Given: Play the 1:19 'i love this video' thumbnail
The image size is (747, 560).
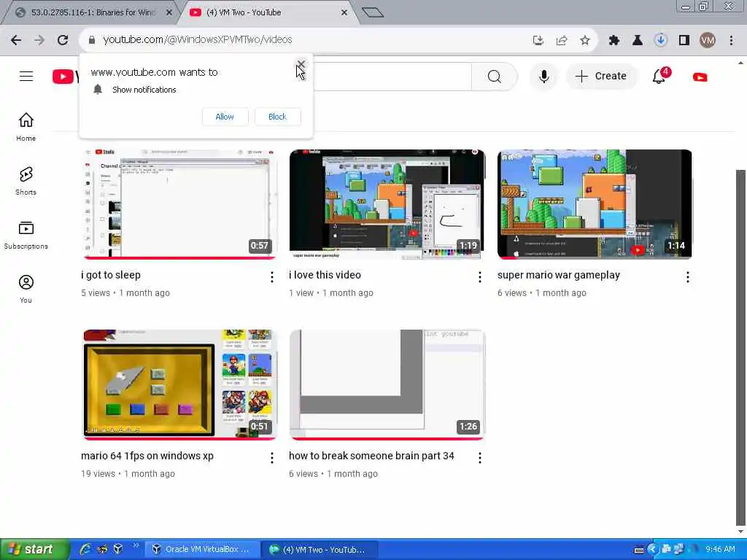Looking at the screenshot, I should (387, 204).
